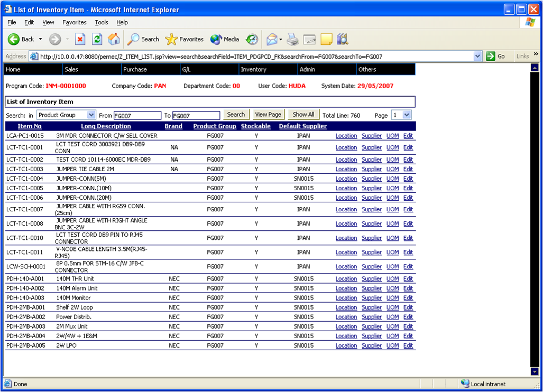Open the Product Group search field dropdown
The width and height of the screenshot is (543, 392).
pyautogui.click(x=91, y=115)
